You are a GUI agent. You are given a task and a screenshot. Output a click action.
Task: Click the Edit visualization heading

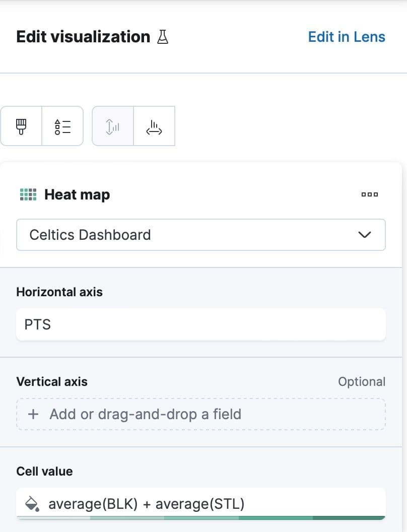(x=83, y=37)
